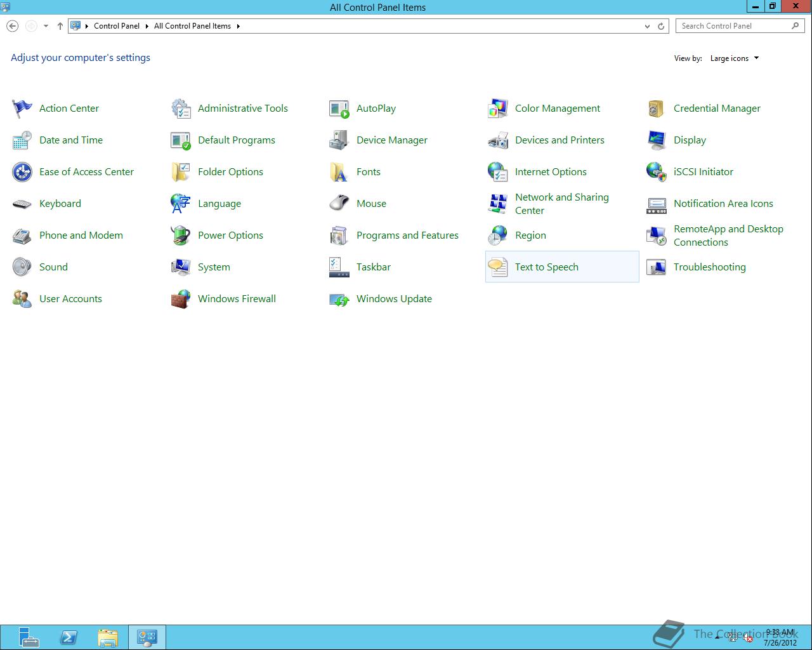Open the Action Center flag icon
The width and height of the screenshot is (812, 650).
click(22, 109)
